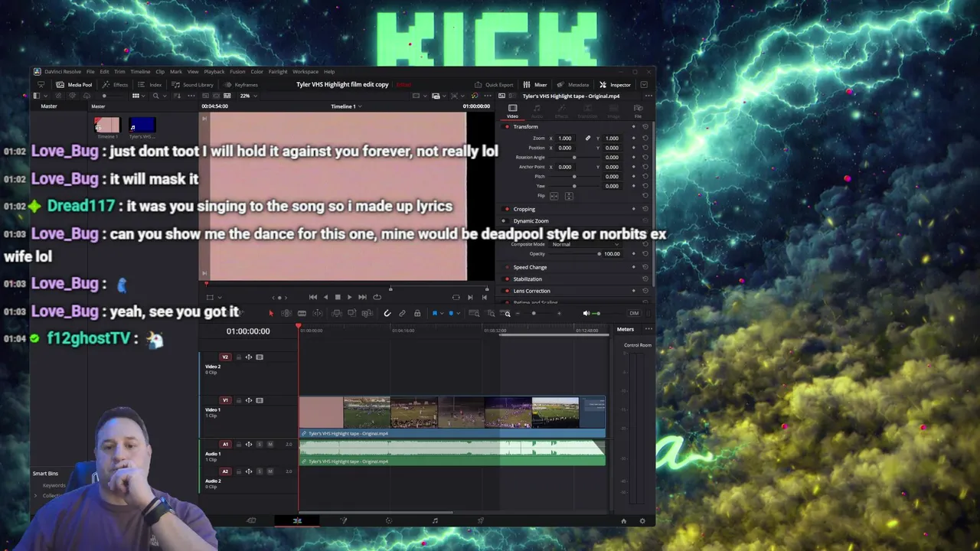Image resolution: width=980 pixels, height=551 pixels.
Task: Adjust the Rotation Angle slider
Action: [574, 158]
